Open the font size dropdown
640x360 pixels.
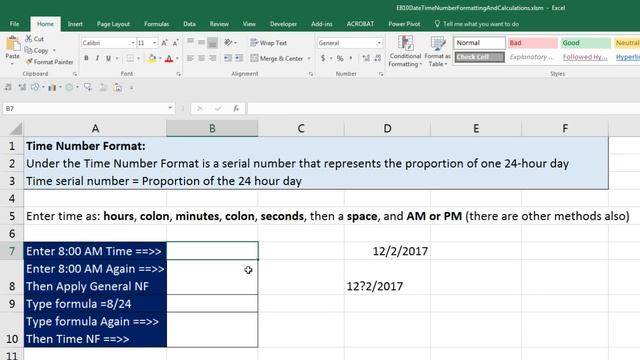tap(155, 43)
